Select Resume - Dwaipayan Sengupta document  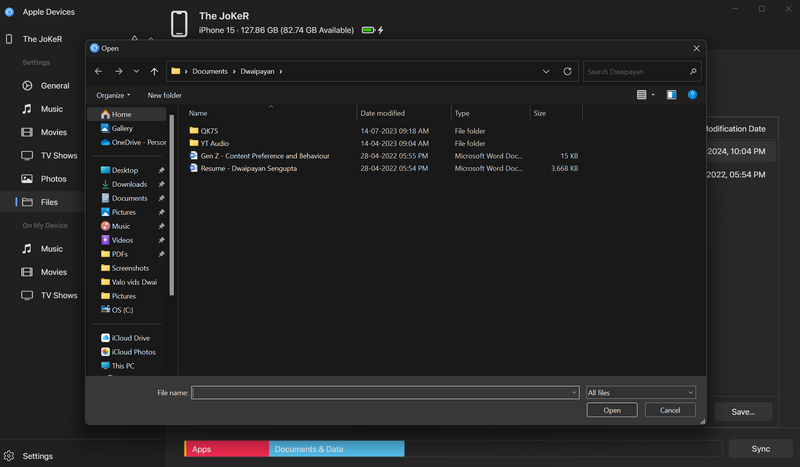click(248, 168)
